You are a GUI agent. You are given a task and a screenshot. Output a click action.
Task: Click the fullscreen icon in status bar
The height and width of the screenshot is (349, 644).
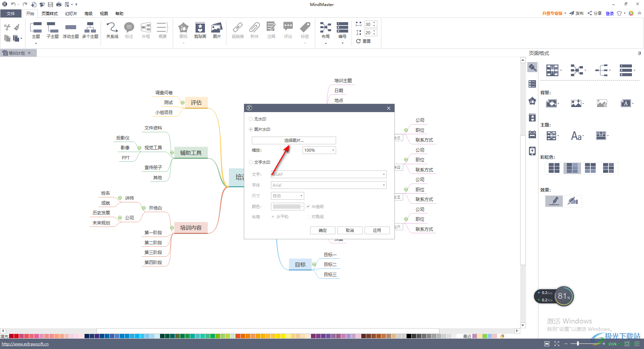557,344
